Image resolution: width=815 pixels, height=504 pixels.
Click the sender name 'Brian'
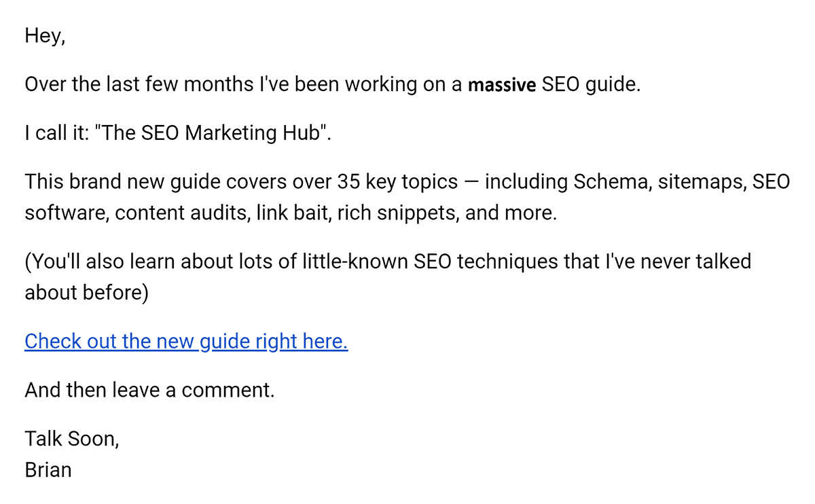pos(48,470)
